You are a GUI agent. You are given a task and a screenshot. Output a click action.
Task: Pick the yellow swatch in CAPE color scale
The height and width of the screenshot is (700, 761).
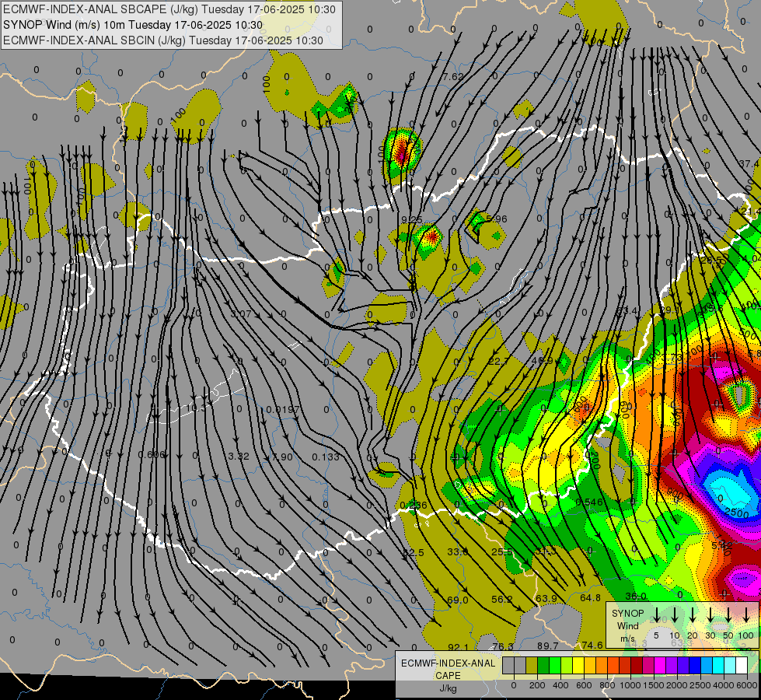point(578,666)
